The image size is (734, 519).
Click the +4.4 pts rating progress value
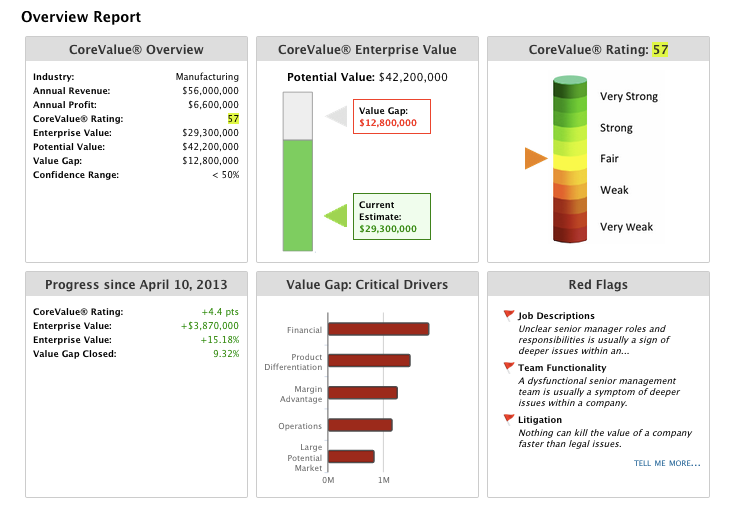pyautogui.click(x=220, y=312)
